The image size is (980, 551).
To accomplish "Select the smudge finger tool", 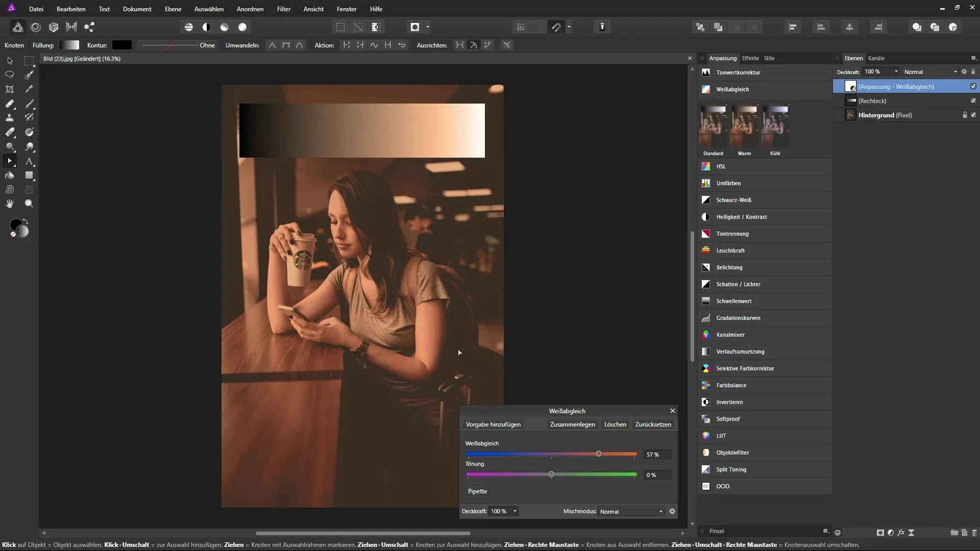I will [x=29, y=146].
